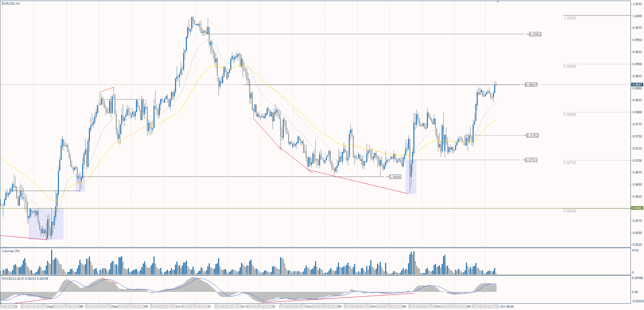Click the 4743 volume scale value

(x=635, y=250)
